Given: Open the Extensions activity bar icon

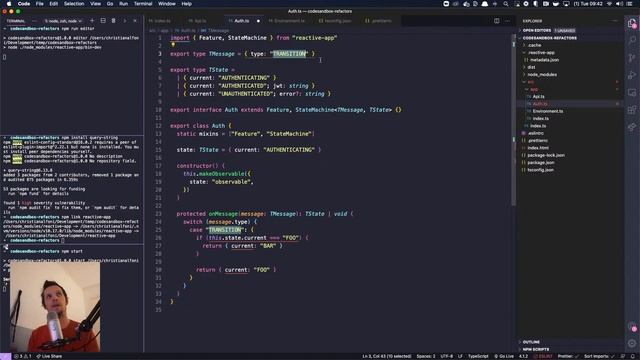Looking at the screenshot, I should 632,110.
